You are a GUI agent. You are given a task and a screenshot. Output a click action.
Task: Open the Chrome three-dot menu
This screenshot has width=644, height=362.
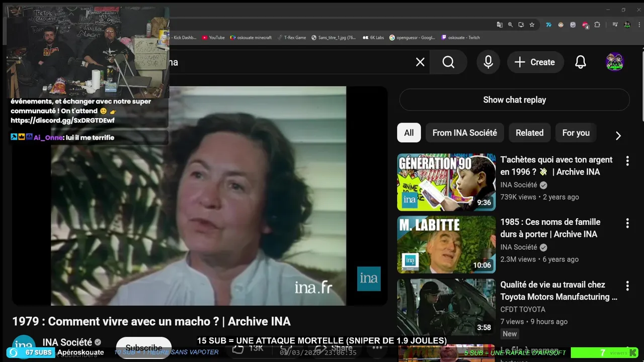[x=638, y=25]
